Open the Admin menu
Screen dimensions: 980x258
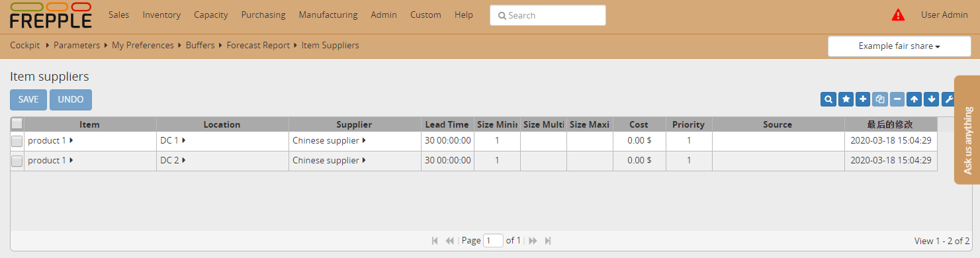(x=384, y=15)
